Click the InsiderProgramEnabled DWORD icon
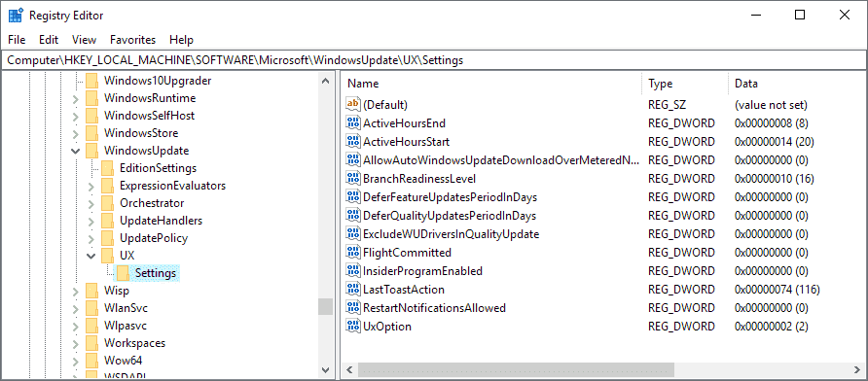The height and width of the screenshot is (381, 868). pos(352,270)
